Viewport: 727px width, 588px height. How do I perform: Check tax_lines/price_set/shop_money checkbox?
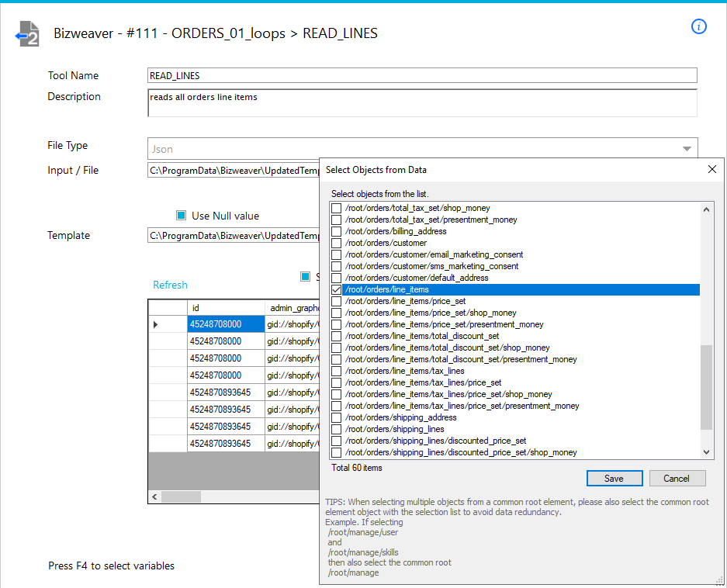(x=337, y=394)
